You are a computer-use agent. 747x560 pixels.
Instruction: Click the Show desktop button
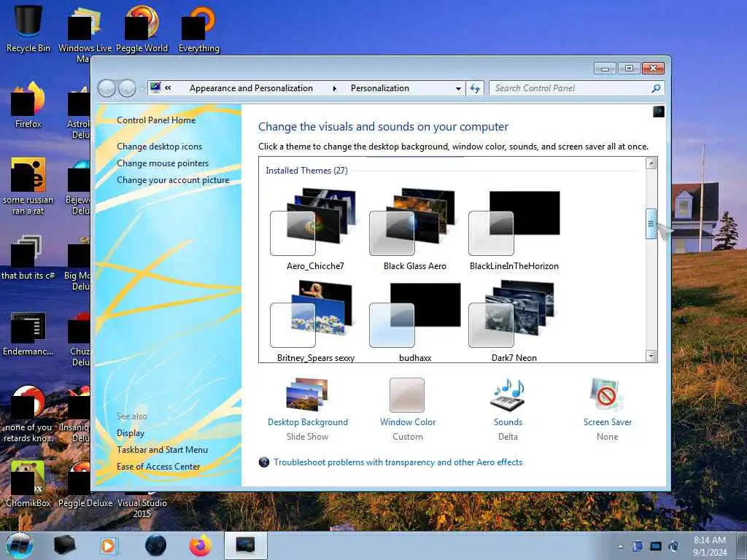(x=743, y=545)
